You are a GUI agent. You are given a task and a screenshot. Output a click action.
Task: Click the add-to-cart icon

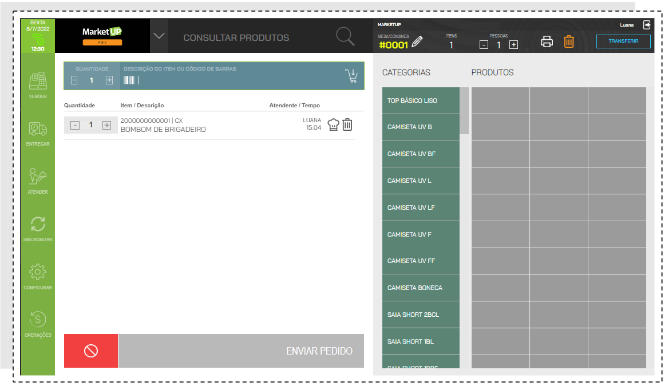click(x=352, y=76)
